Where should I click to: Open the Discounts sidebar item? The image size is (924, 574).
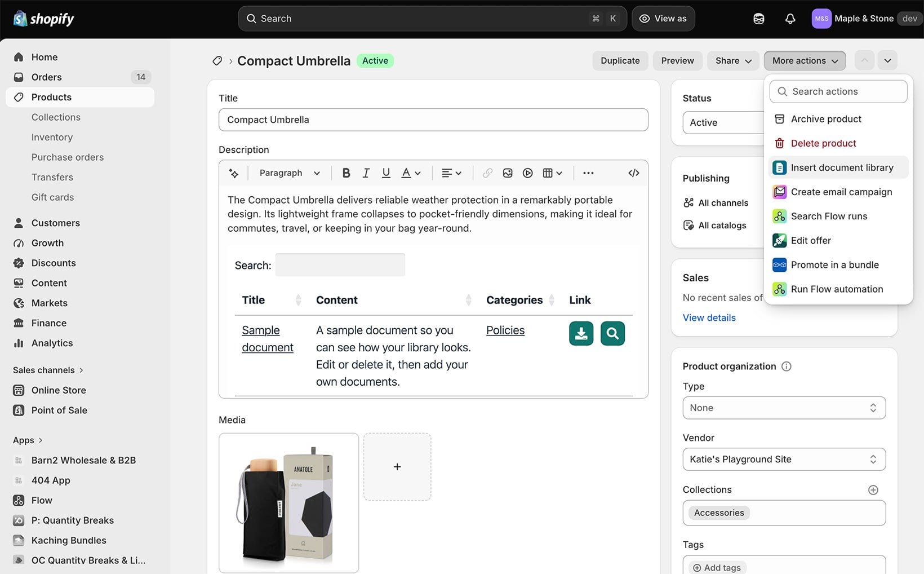pos(80,263)
